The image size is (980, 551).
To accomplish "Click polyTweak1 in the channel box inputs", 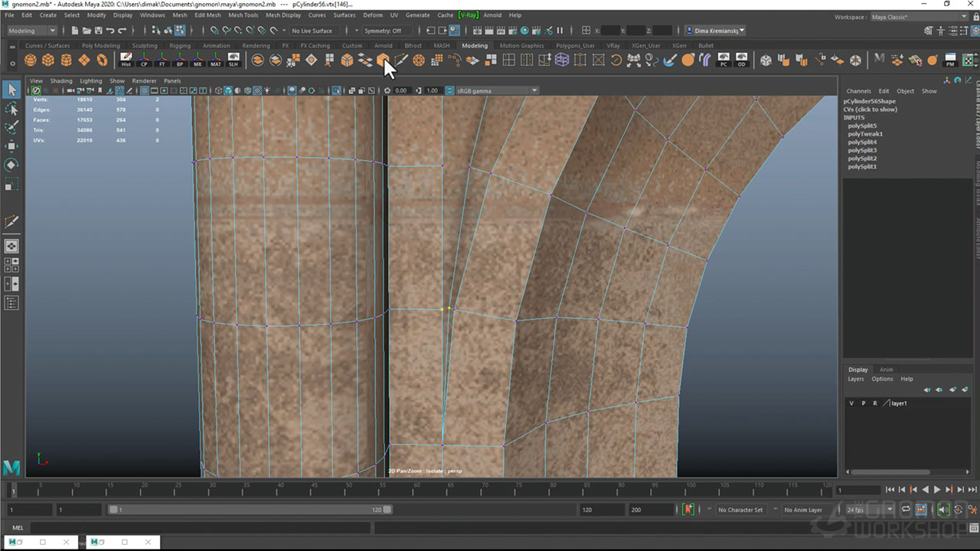I will coord(865,134).
